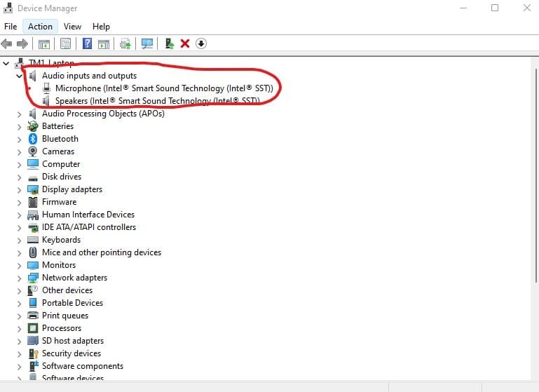Expand the Display adapters category
539x392 pixels.
(20, 189)
